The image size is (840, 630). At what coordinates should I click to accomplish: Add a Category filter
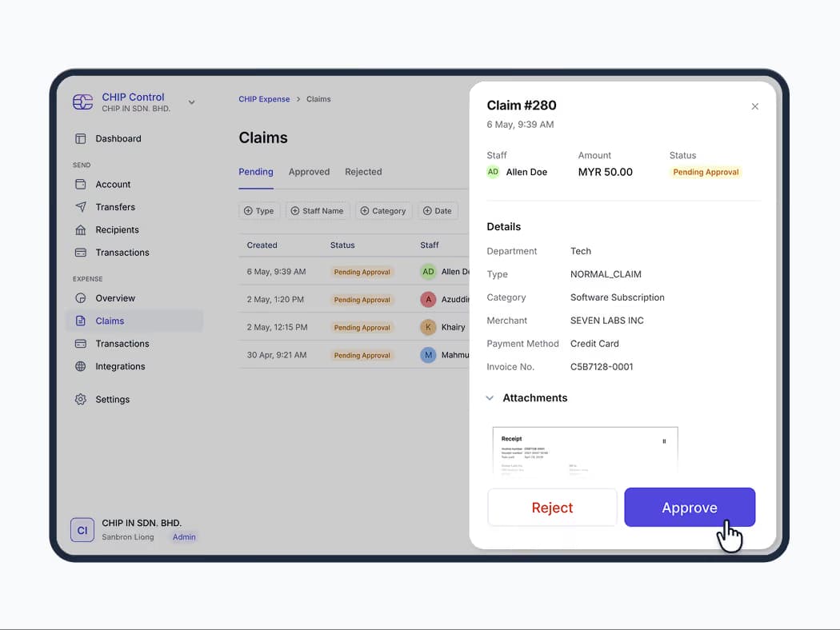383,211
